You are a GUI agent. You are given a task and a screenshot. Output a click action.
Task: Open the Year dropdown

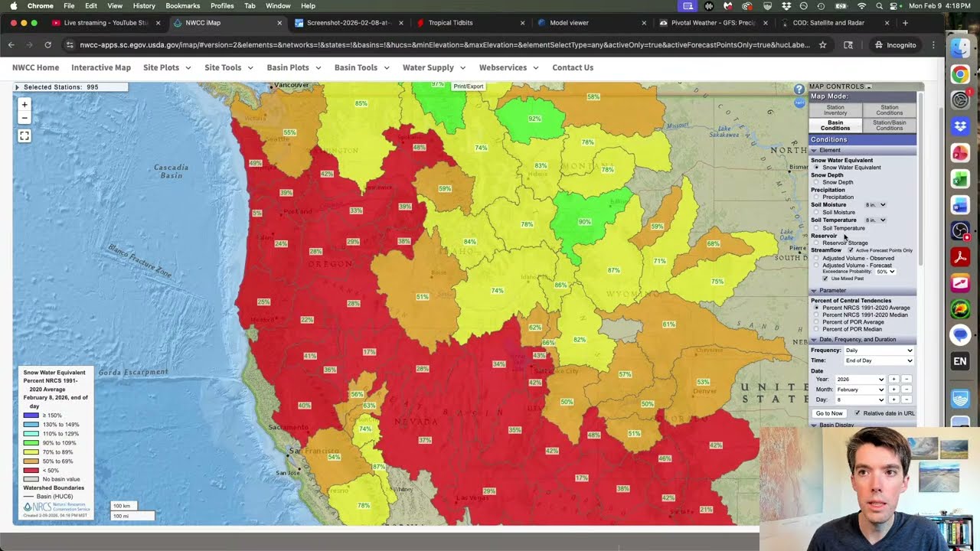(x=861, y=380)
